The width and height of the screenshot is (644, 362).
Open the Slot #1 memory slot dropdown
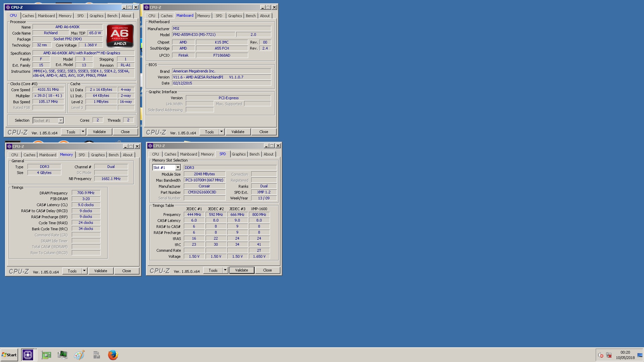tap(178, 168)
